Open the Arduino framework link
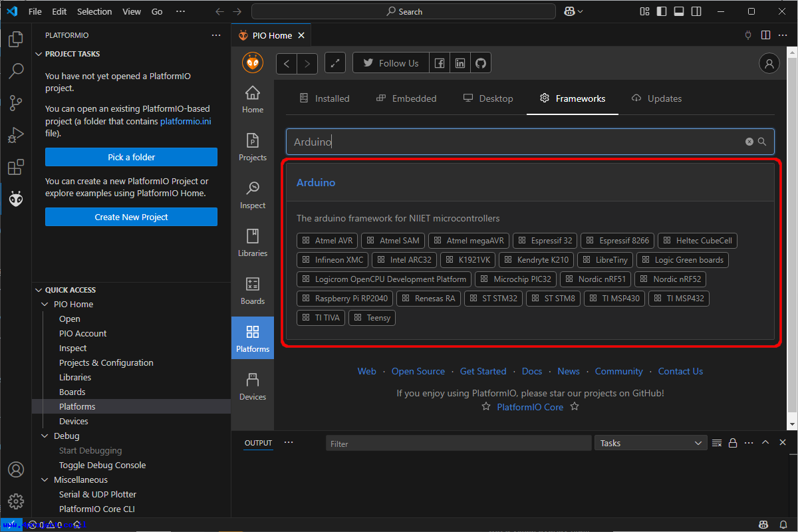This screenshot has width=798, height=532. click(316, 182)
